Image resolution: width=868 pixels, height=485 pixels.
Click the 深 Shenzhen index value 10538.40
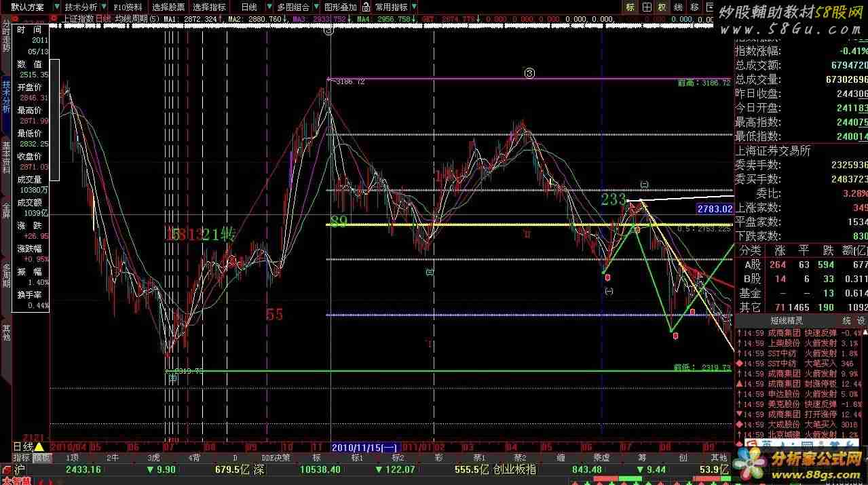pyautogui.click(x=320, y=469)
